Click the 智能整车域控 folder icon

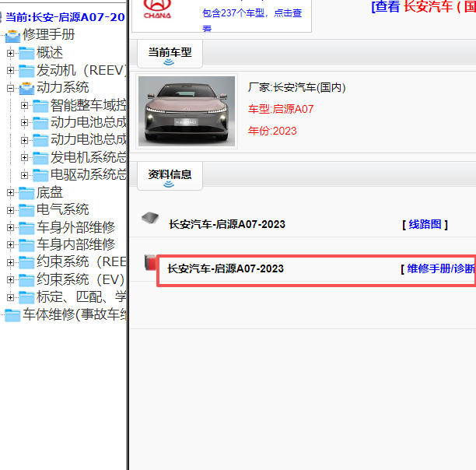click(x=40, y=106)
